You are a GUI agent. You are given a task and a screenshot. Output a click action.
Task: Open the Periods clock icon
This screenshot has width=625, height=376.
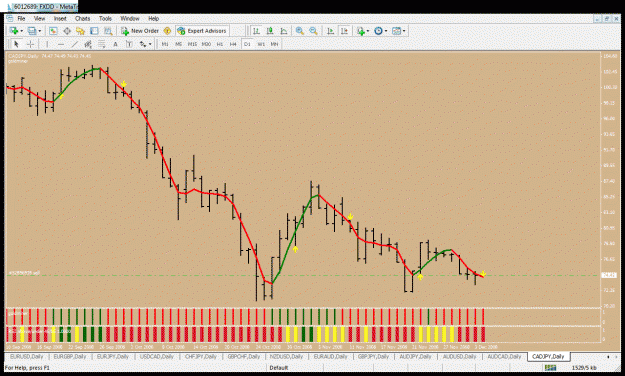click(378, 31)
